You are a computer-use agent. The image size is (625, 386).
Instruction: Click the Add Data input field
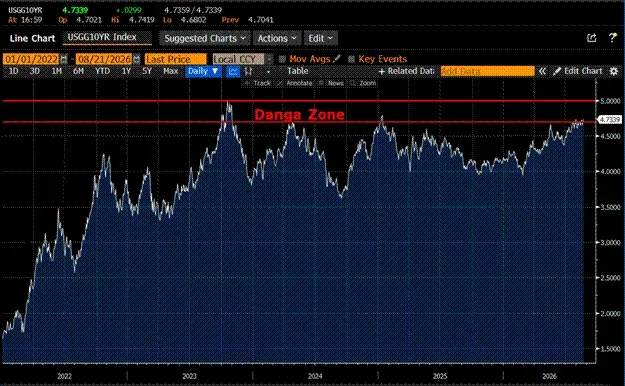coord(487,71)
